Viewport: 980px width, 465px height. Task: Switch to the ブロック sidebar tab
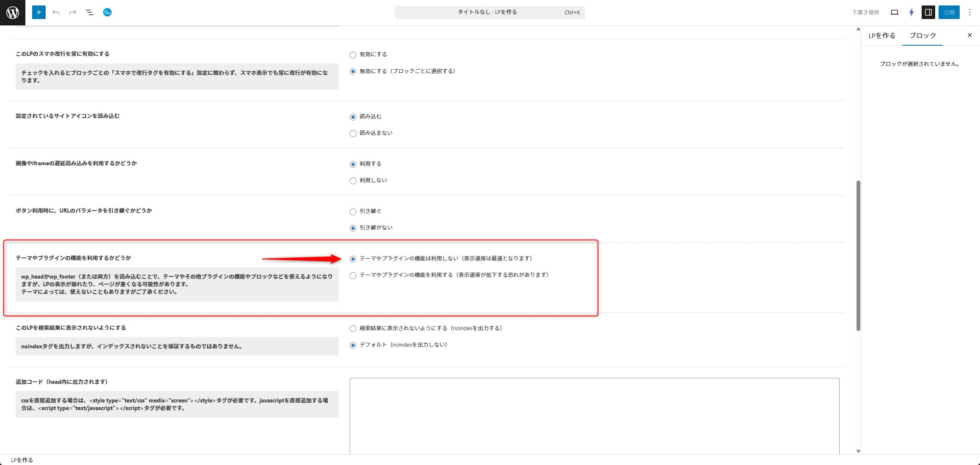[x=923, y=36]
